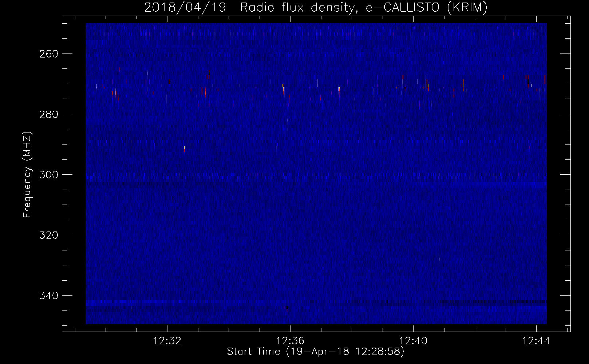The image size is (589, 364).
Task: Click the 12:40 time tick label
Action: tap(413, 341)
